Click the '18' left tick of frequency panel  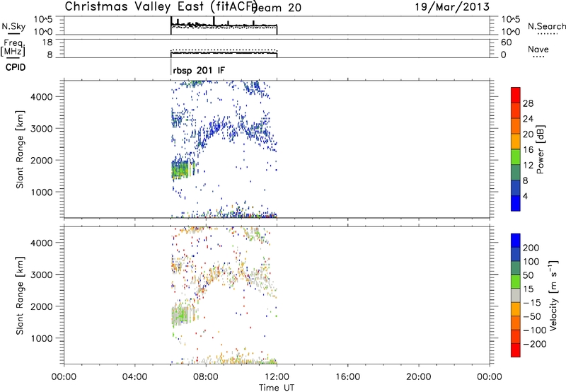[47, 42]
